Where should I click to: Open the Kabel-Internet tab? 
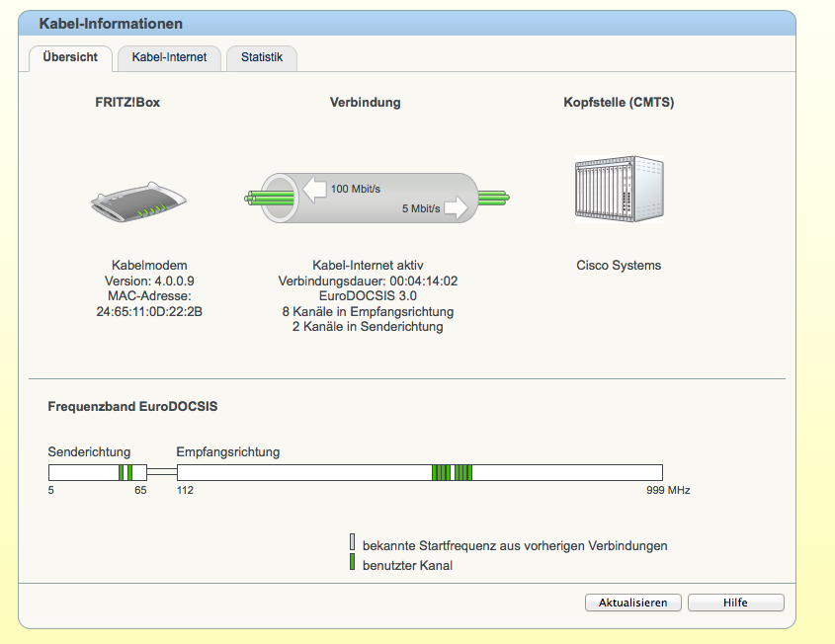[169, 57]
